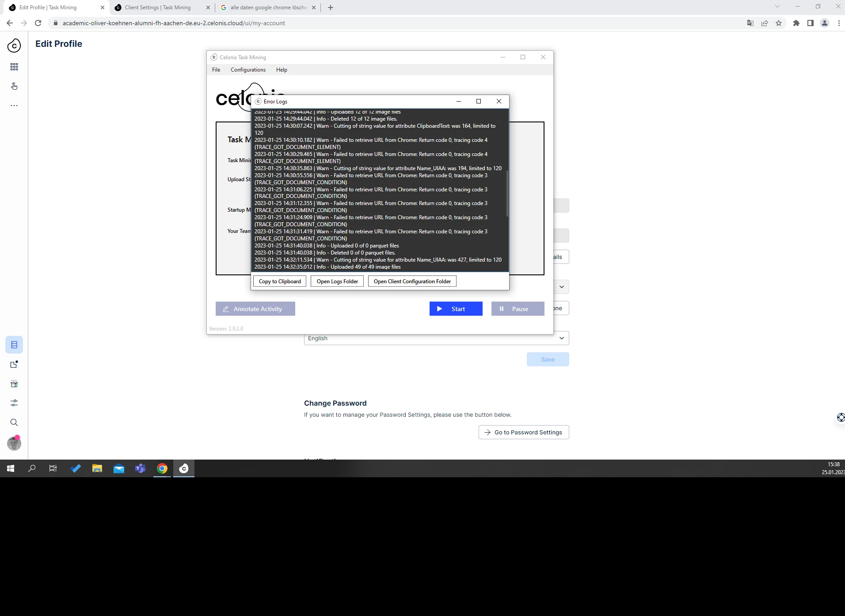
Task: Close the Error Logs dialog
Action: (499, 101)
